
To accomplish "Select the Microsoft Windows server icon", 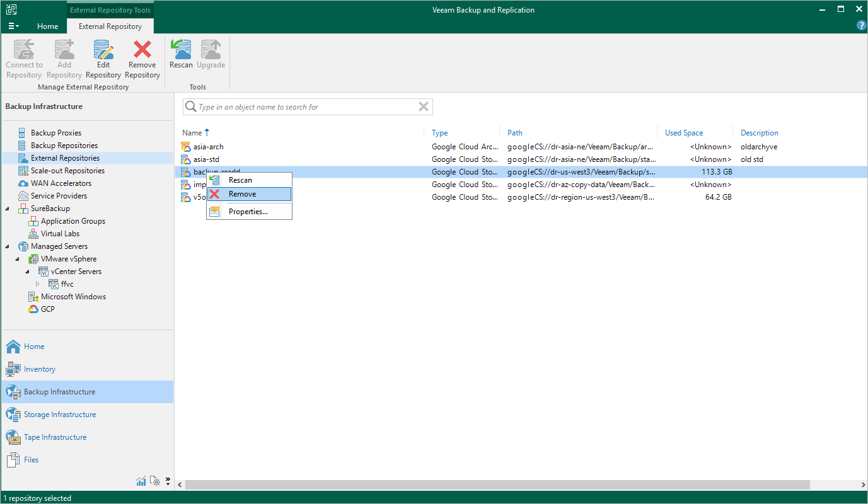I will pyautogui.click(x=33, y=297).
